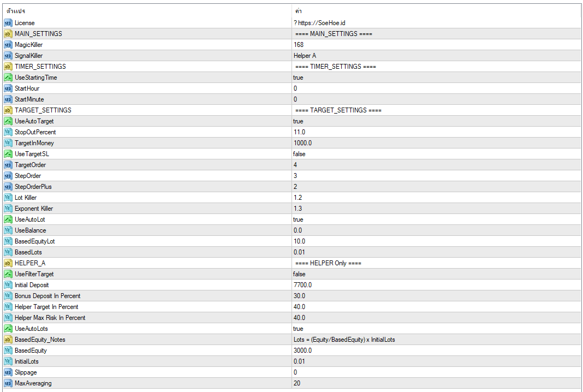
Task: Edit the BasedEquity value 3000.0
Action: tap(302, 351)
